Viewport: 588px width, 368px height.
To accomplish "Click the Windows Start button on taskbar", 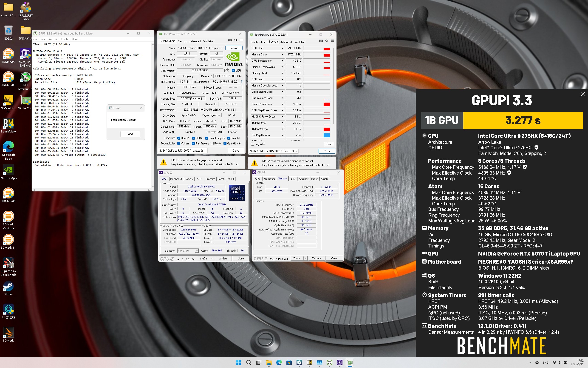I will pyautogui.click(x=239, y=362).
